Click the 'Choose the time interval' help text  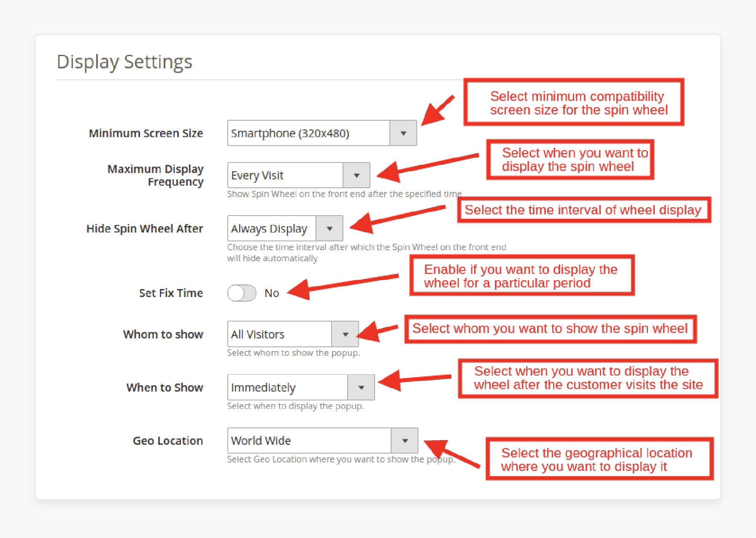click(x=367, y=252)
